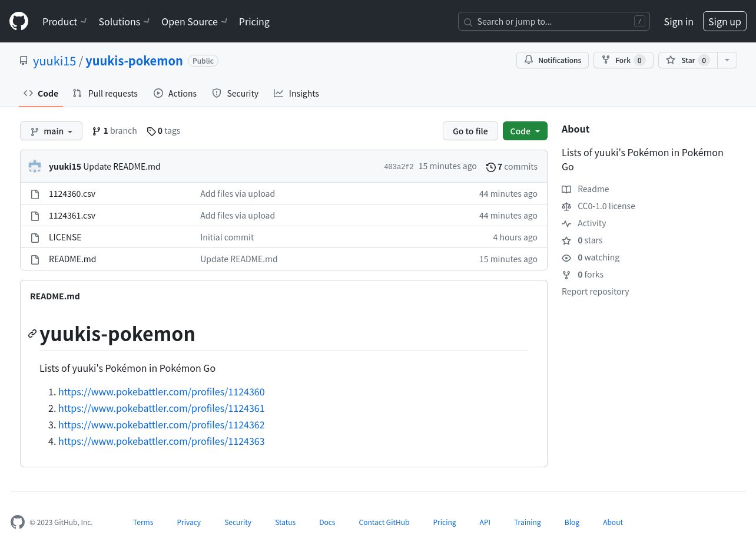Image resolution: width=756 pixels, height=558 pixels.
Task: Click the eye icon beside 0 watching
Action: 566,257
